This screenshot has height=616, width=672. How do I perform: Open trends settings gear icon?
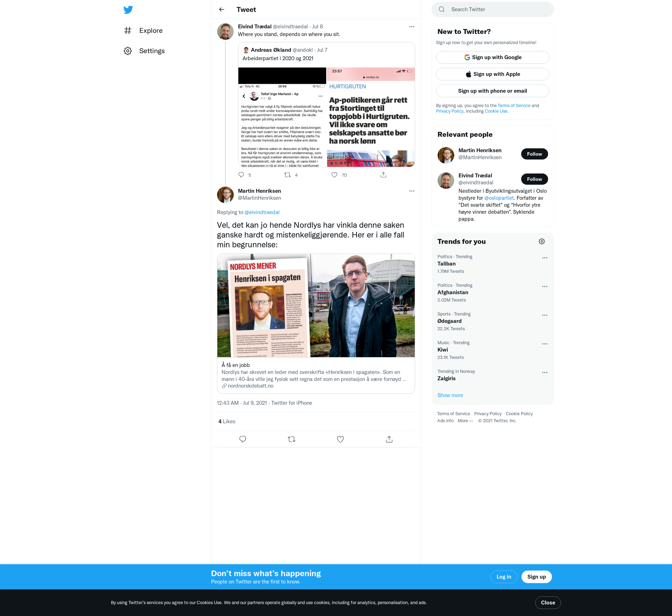[x=541, y=241]
